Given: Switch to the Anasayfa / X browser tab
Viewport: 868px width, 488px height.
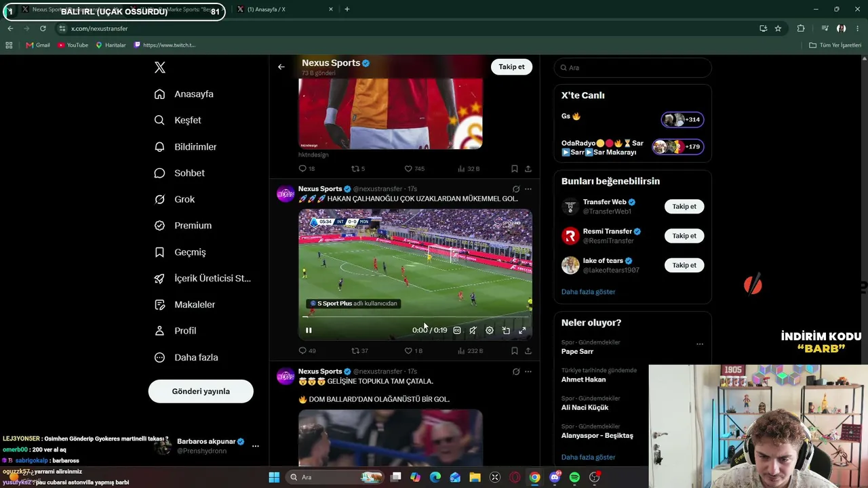Looking at the screenshot, I should click(x=283, y=9).
